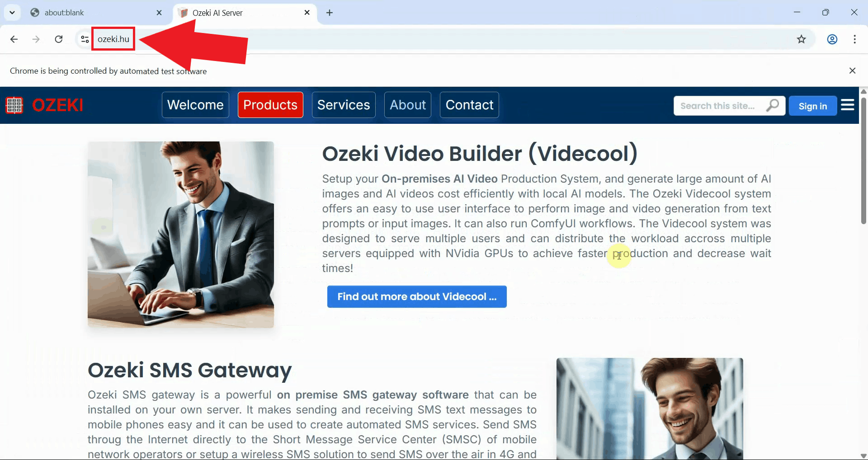Image resolution: width=868 pixels, height=460 pixels.
Task: Bookmark this page with the star icon
Action: [802, 39]
